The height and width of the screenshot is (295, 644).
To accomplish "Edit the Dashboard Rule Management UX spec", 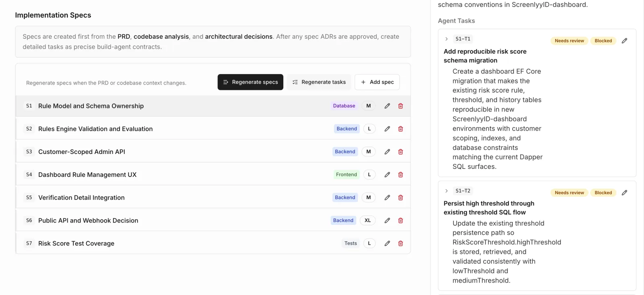I will [x=387, y=175].
